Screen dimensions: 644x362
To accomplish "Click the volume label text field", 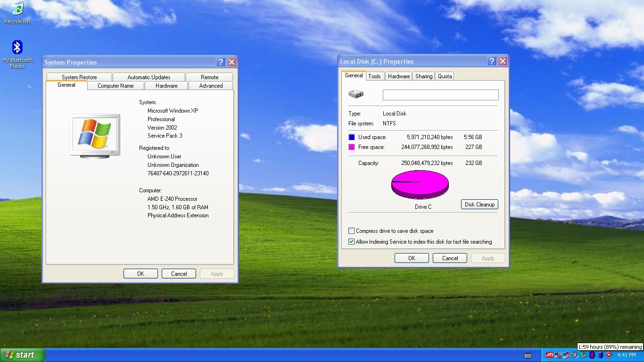I will pyautogui.click(x=440, y=95).
